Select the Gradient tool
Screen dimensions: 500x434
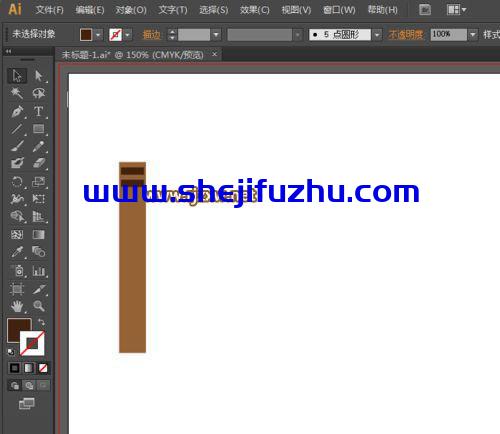tap(39, 234)
